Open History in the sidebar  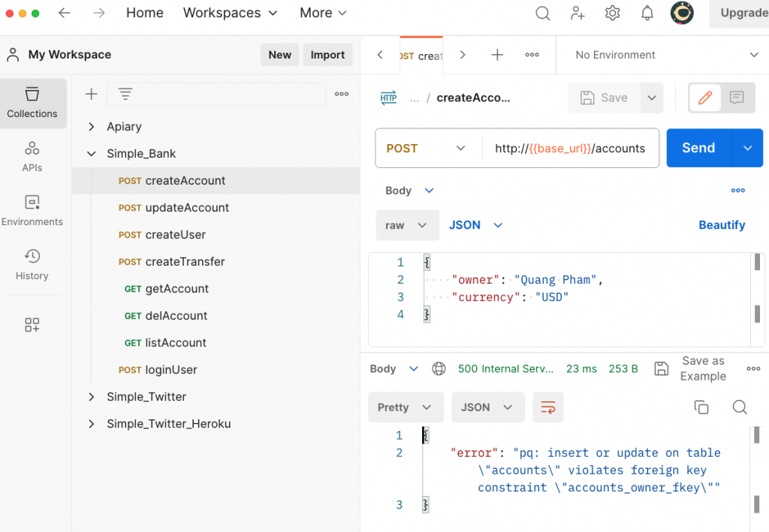(32, 264)
